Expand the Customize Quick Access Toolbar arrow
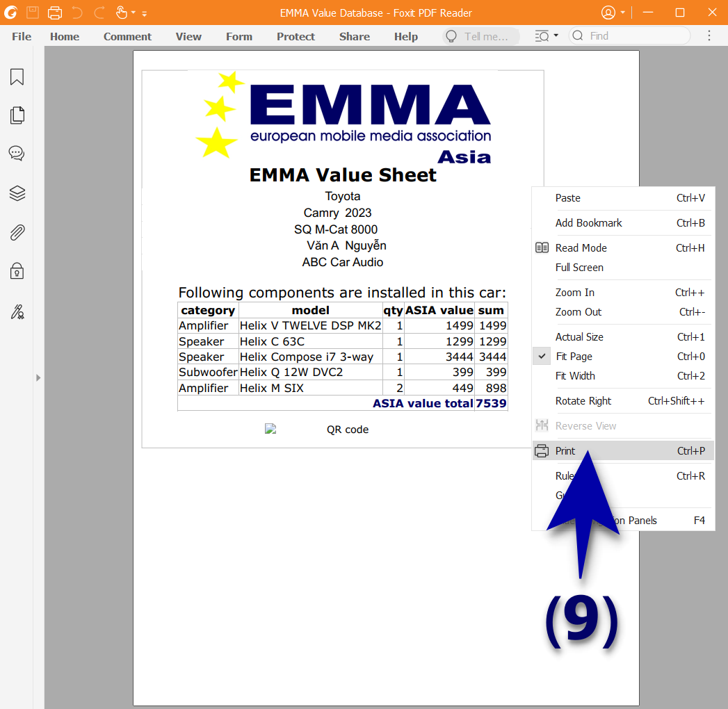Screen dimensions: 728x709 click(145, 13)
